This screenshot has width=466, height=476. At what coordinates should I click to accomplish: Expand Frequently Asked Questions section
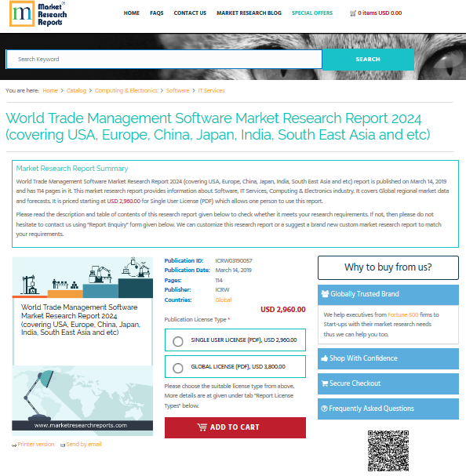point(388,409)
